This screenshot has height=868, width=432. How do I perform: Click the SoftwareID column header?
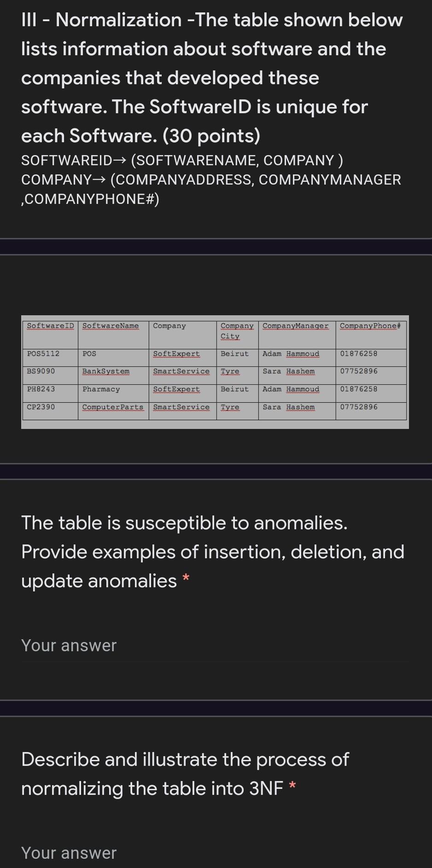click(51, 326)
